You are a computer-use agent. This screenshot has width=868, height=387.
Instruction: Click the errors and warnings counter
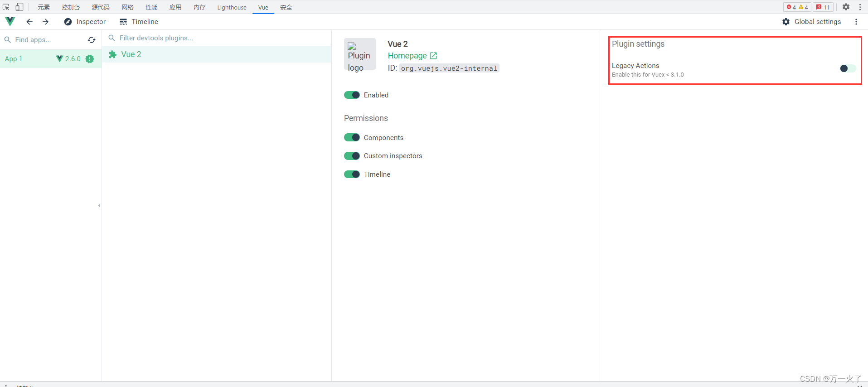[x=797, y=7]
